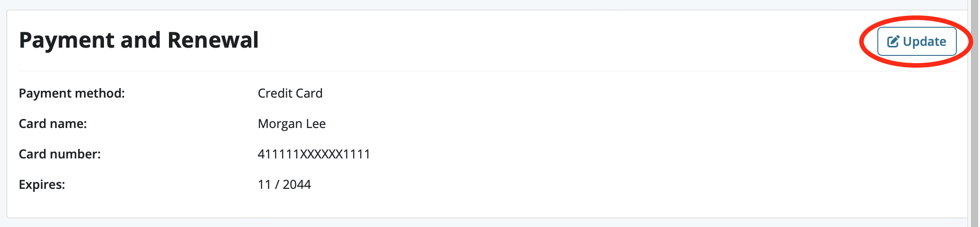Click the expiry year 2044
This screenshot has width=980, height=227.
coord(297,184)
